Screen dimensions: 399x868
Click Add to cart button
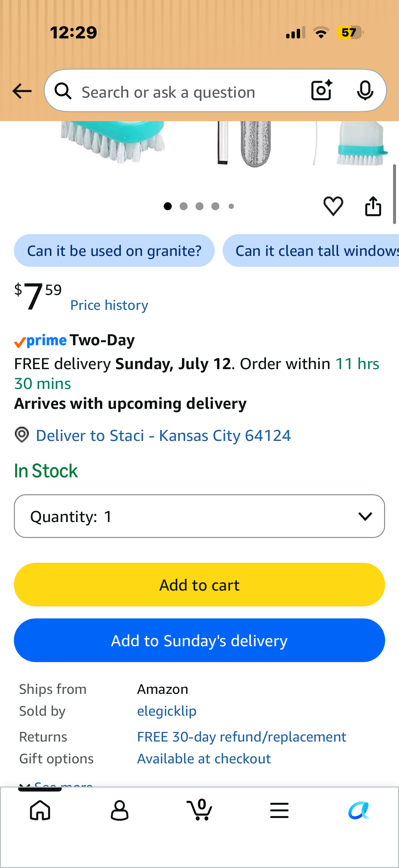coord(199,585)
